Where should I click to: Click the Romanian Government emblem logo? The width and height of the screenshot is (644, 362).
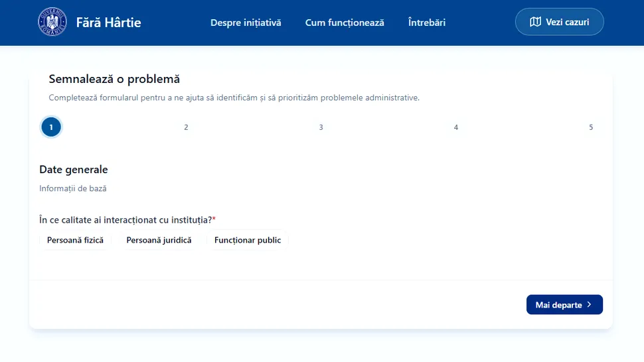(x=52, y=22)
